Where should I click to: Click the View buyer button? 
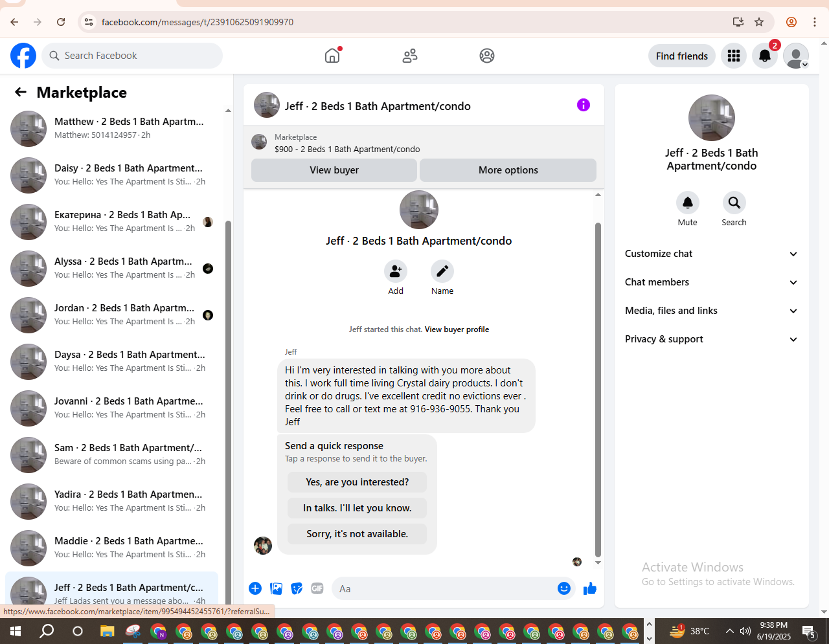pos(334,170)
